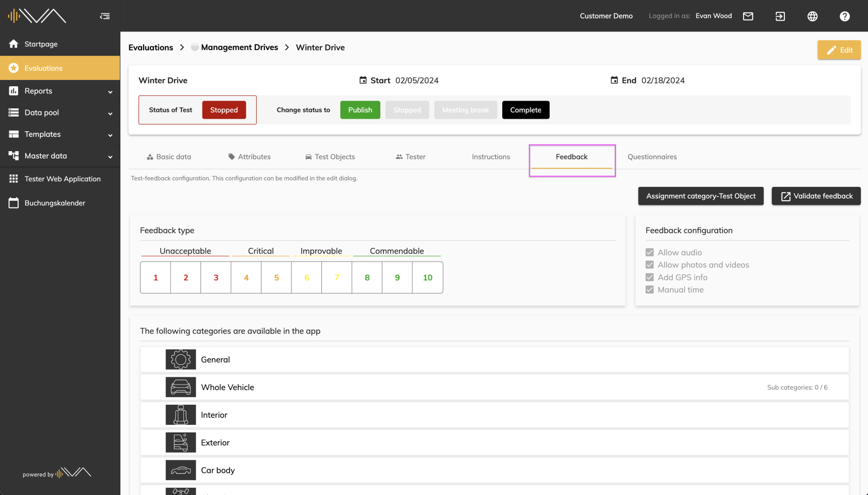868x495 pixels.
Task: Open the mail envelope icon
Action: click(x=748, y=16)
